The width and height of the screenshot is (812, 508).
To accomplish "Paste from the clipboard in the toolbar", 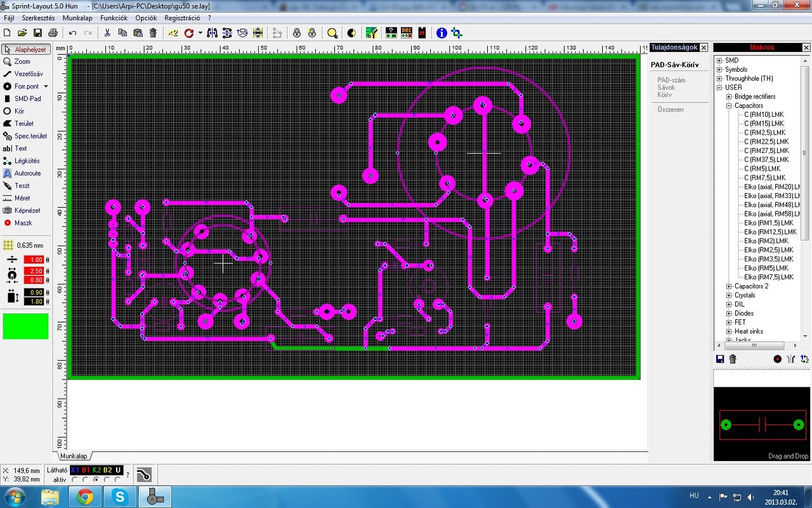I will pos(138,33).
